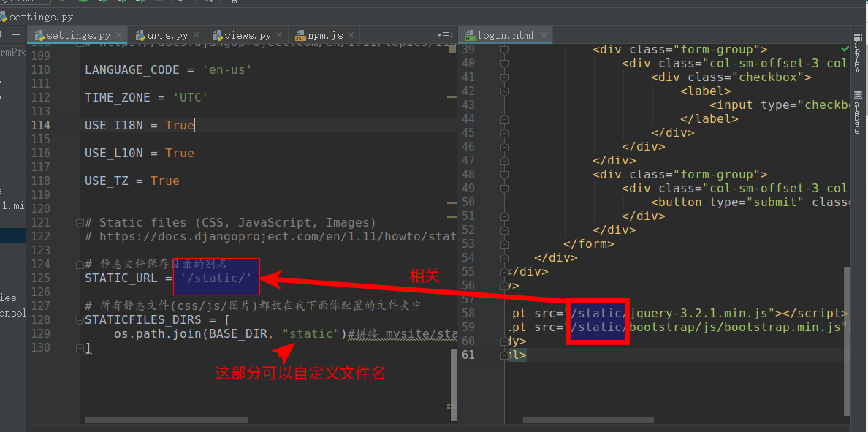Click the fold marker at closing label line 44
868x432 pixels.
pos(504,119)
